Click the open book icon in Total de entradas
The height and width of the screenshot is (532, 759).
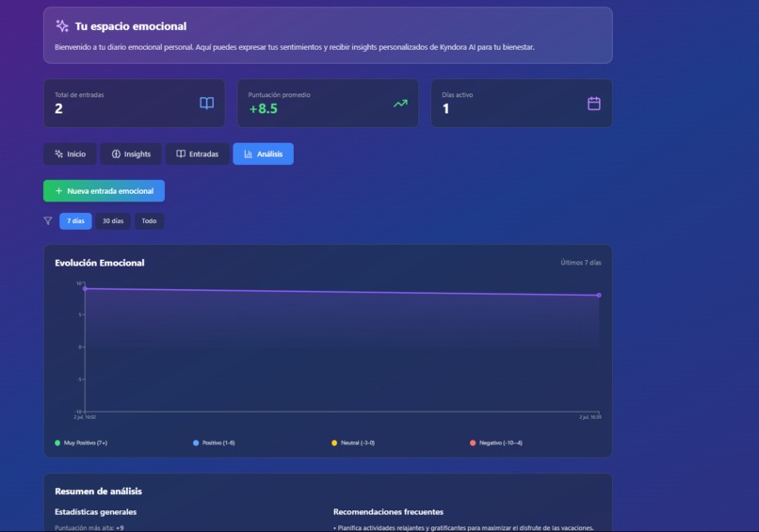pyautogui.click(x=206, y=104)
